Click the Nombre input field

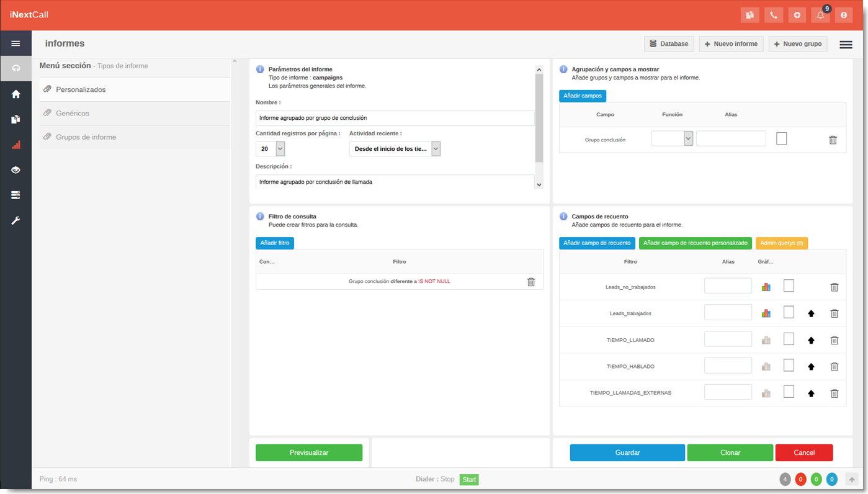click(x=395, y=118)
